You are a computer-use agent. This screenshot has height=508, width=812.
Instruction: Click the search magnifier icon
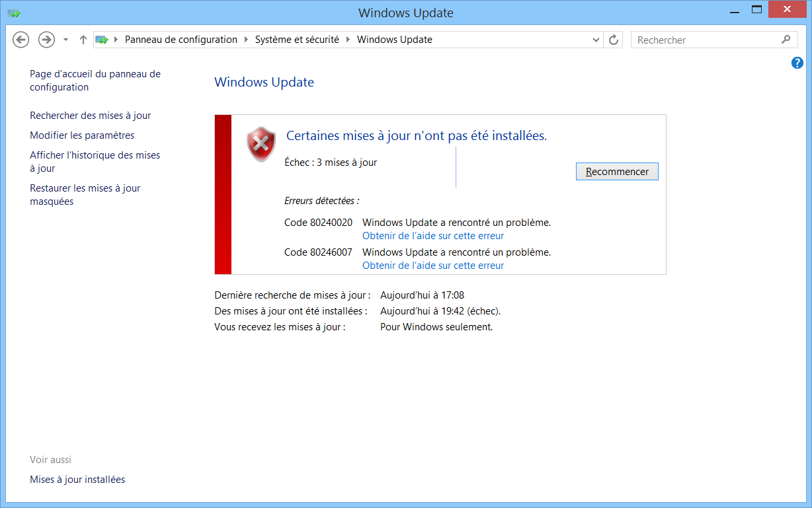(x=786, y=40)
